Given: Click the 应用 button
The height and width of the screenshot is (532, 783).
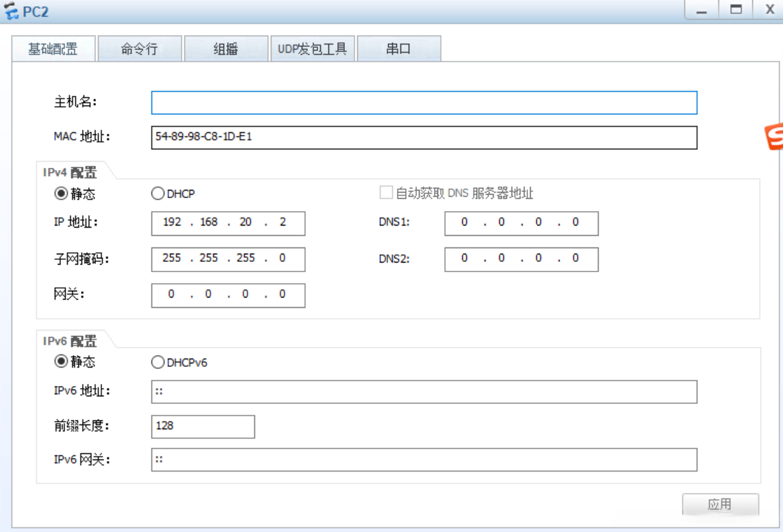Looking at the screenshot, I should tap(721, 505).
